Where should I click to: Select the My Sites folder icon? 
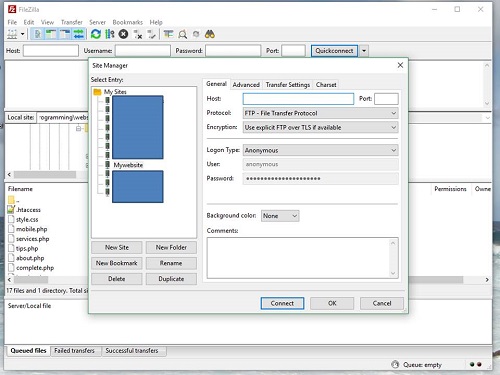(x=97, y=92)
